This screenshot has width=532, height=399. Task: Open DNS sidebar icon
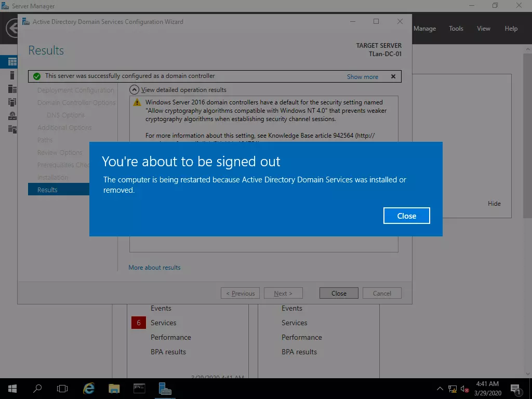[x=12, y=116]
